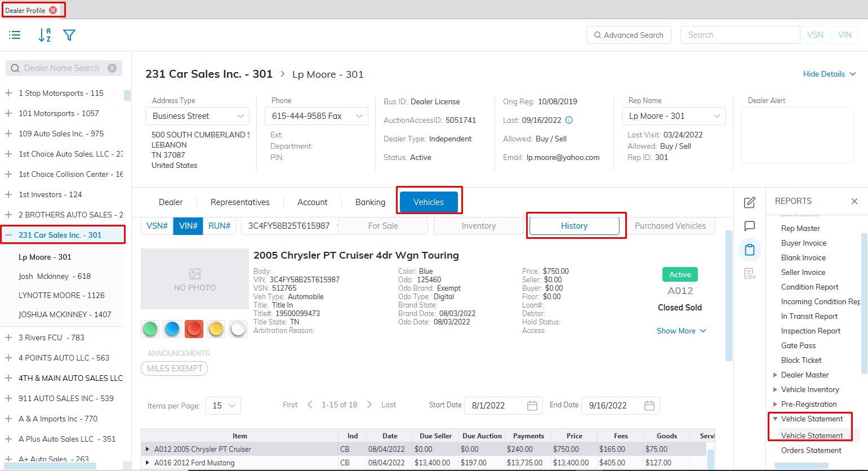Expand the Vehicle Inventory report group
This screenshot has width=868, height=471.
pos(775,390)
